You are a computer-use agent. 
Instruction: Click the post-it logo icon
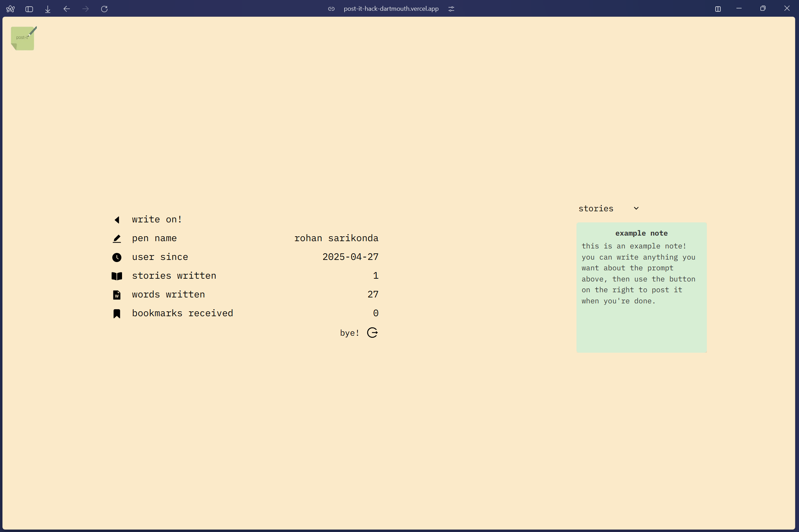pyautogui.click(x=23, y=38)
